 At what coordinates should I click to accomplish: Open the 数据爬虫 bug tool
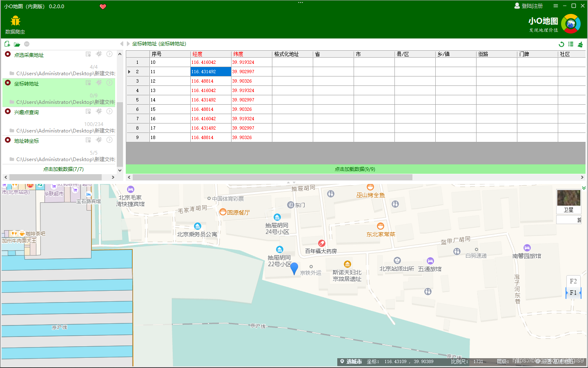(x=15, y=25)
